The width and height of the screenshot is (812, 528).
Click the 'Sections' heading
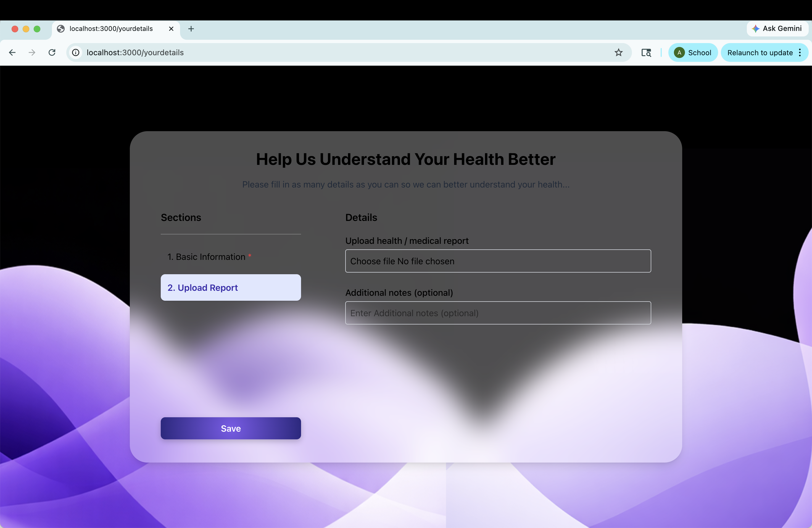[x=181, y=218]
